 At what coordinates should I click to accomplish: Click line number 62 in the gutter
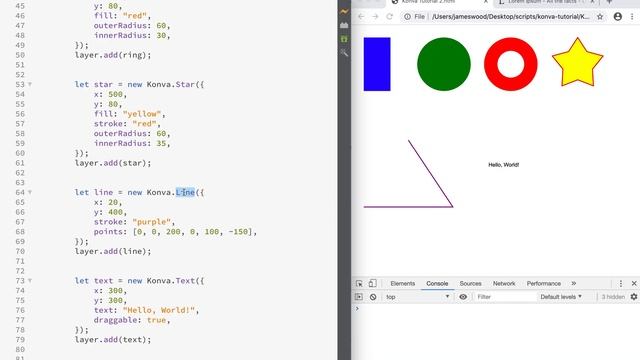[x=20, y=173]
